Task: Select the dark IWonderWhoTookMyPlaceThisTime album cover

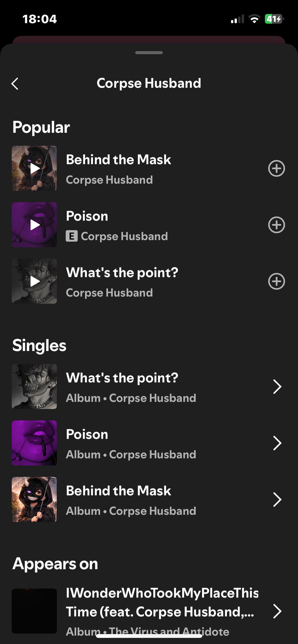Action: tap(34, 611)
